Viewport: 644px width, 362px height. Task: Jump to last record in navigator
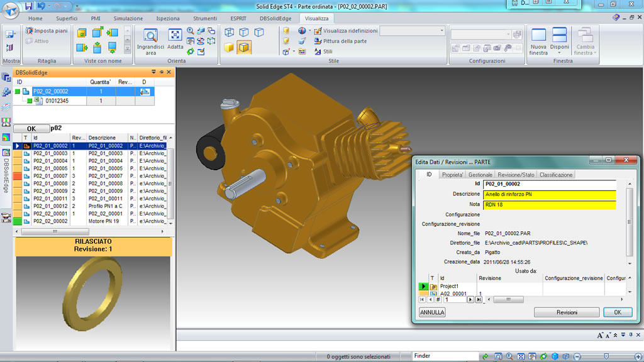[479, 300]
